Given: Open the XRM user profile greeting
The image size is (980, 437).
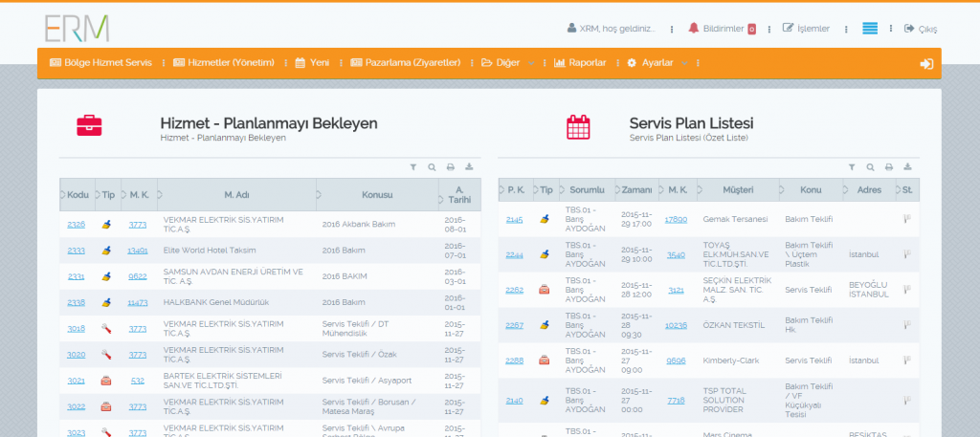Looking at the screenshot, I should point(612,29).
